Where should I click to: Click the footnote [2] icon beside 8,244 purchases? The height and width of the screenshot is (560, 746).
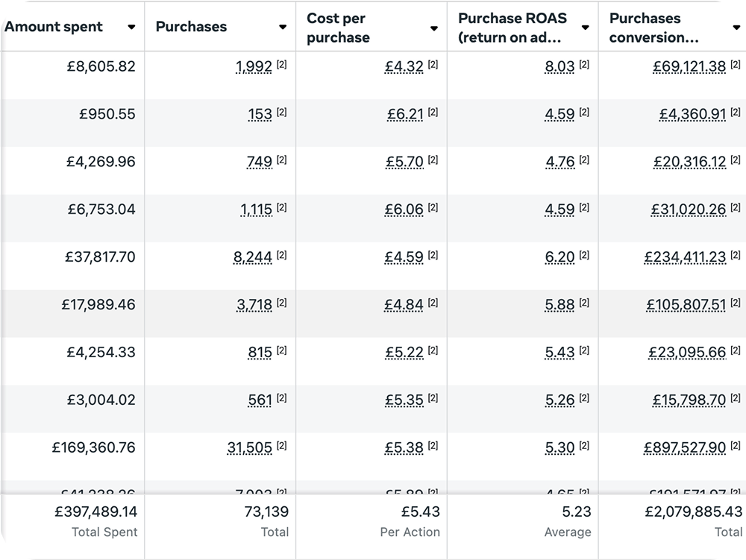click(282, 255)
